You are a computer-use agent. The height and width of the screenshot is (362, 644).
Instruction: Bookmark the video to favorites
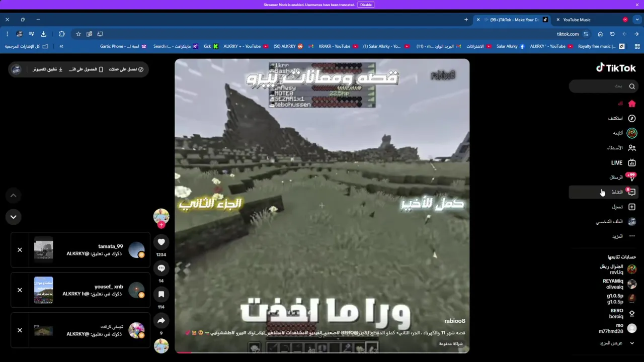point(161,294)
